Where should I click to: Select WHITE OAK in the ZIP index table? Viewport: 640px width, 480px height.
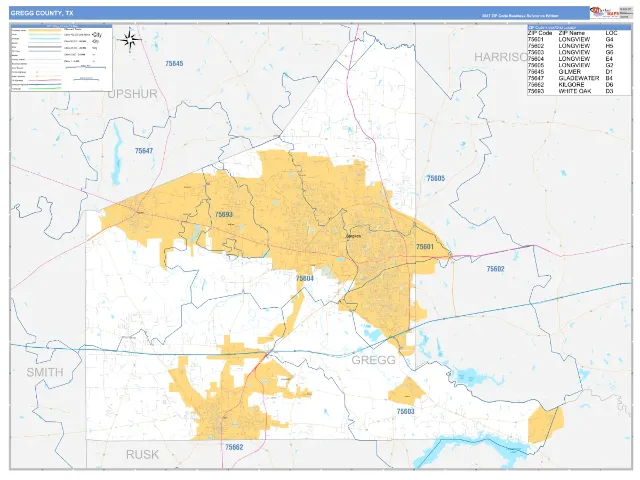575,91
